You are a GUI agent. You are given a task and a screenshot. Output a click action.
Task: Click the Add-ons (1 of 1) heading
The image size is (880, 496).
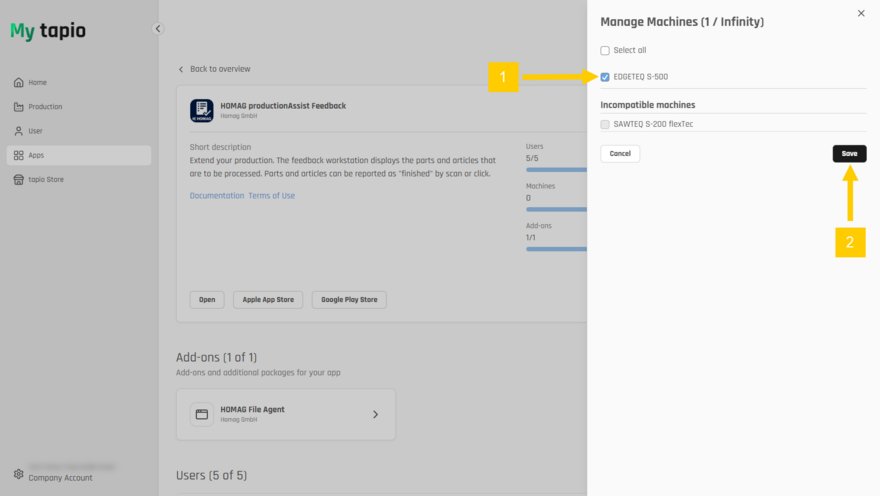217,357
